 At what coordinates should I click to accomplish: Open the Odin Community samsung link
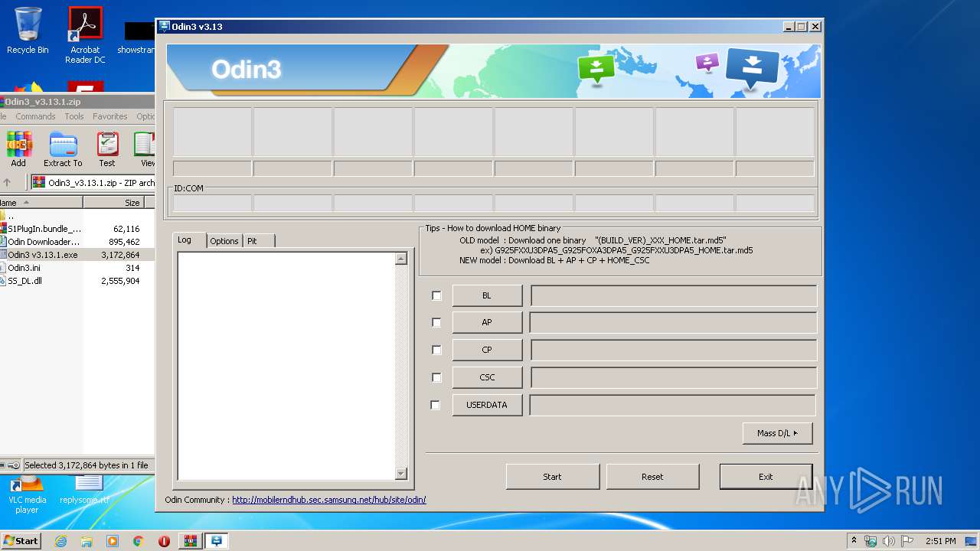(329, 500)
